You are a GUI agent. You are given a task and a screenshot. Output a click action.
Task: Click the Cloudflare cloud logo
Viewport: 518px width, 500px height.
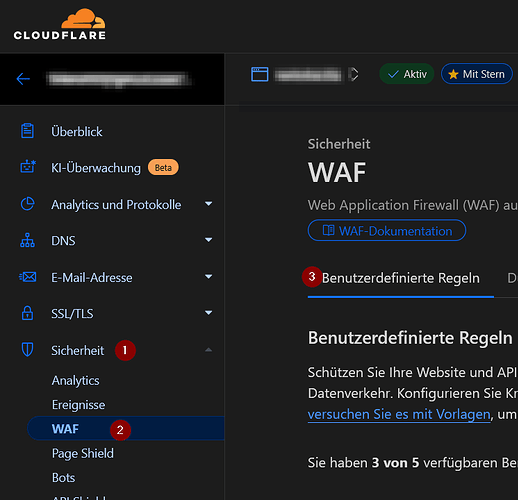click(x=83, y=18)
